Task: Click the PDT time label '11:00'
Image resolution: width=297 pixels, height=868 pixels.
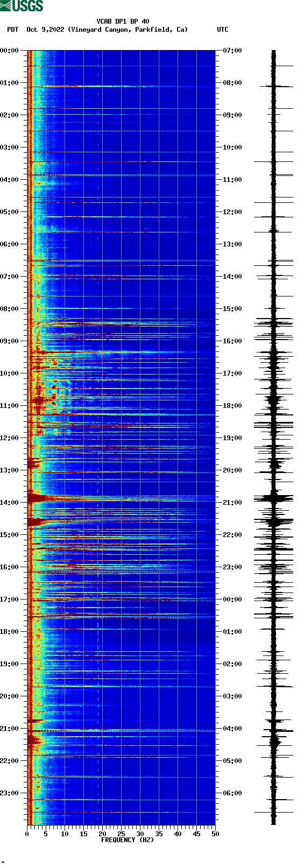Action: point(10,406)
